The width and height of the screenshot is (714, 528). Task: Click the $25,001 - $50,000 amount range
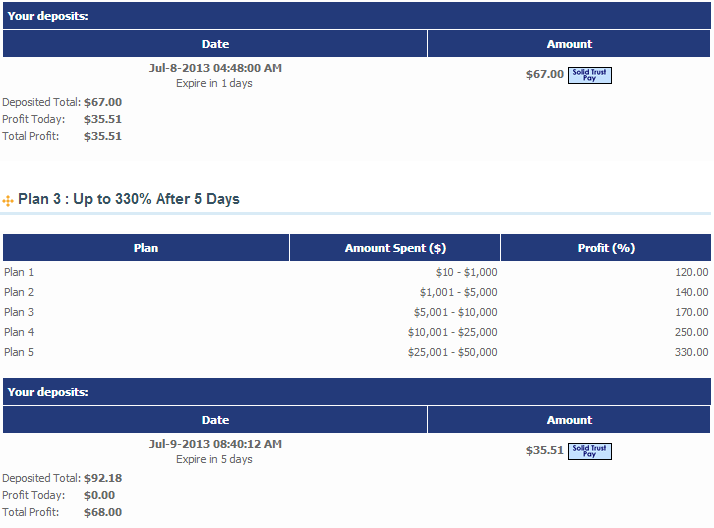coord(452,352)
